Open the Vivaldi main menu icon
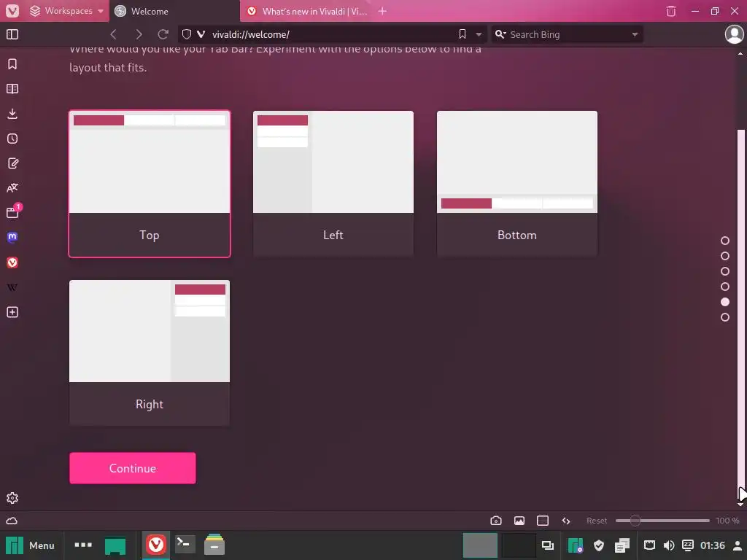747x560 pixels. (x=12, y=11)
